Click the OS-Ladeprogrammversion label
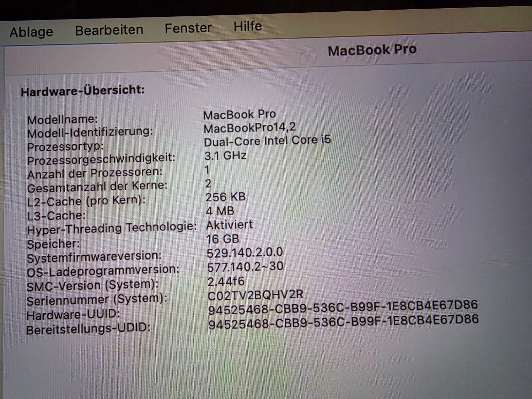The image size is (532, 399). pyautogui.click(x=103, y=271)
